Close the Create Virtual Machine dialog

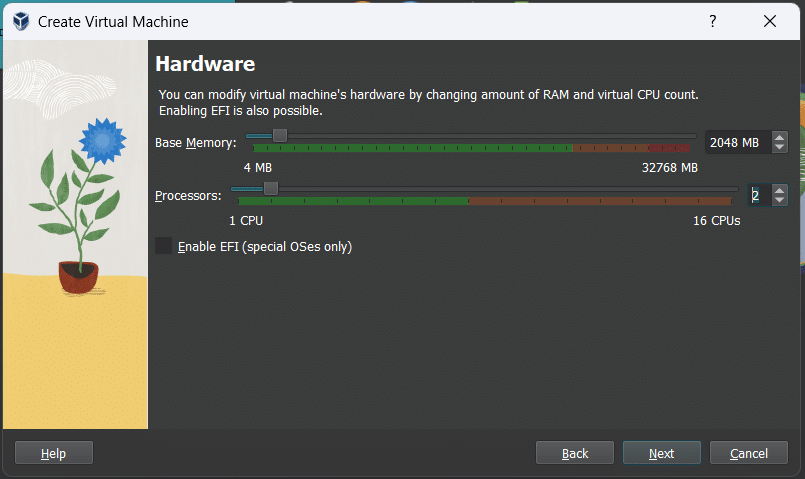click(769, 21)
